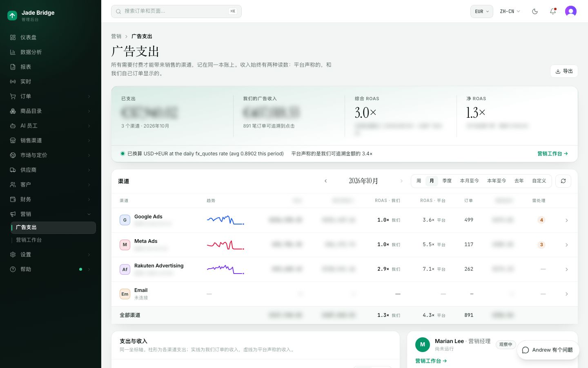Screen dimensions: 588x368
Task: Click the 营销 megaphone icon
Action: click(x=13, y=214)
